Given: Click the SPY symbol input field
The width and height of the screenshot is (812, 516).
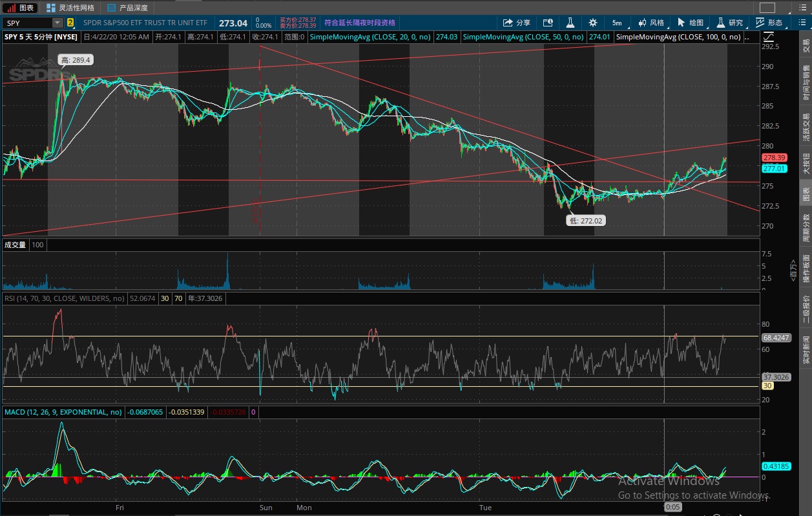Looking at the screenshot, I should point(28,23).
